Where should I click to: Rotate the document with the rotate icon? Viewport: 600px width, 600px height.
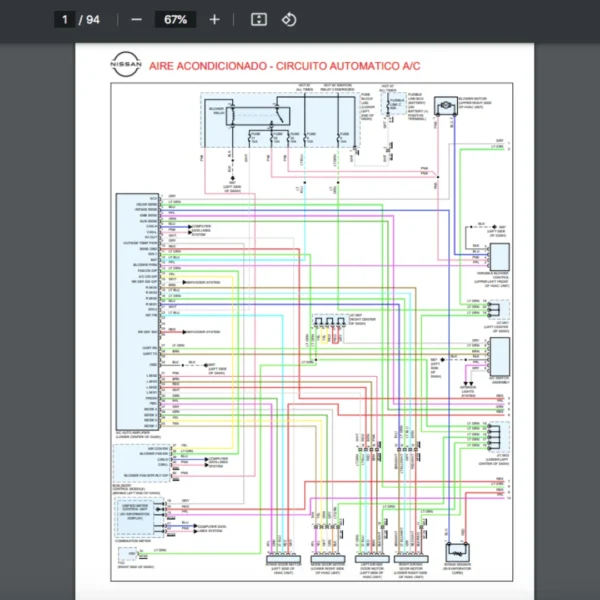(x=289, y=19)
